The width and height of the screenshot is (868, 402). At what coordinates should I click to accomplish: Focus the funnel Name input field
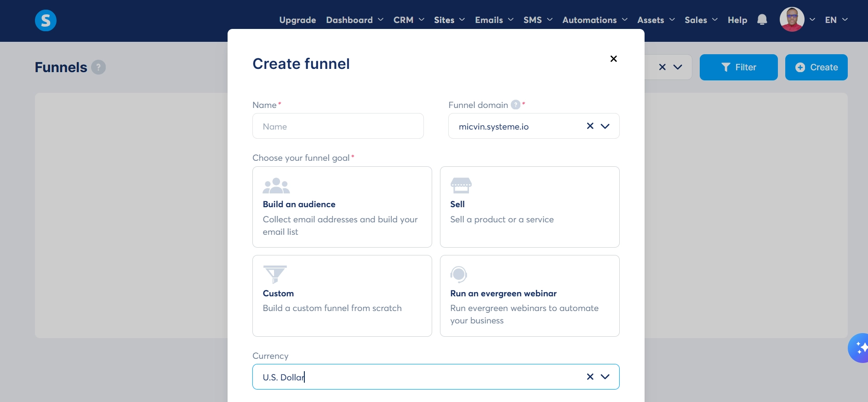(338, 126)
